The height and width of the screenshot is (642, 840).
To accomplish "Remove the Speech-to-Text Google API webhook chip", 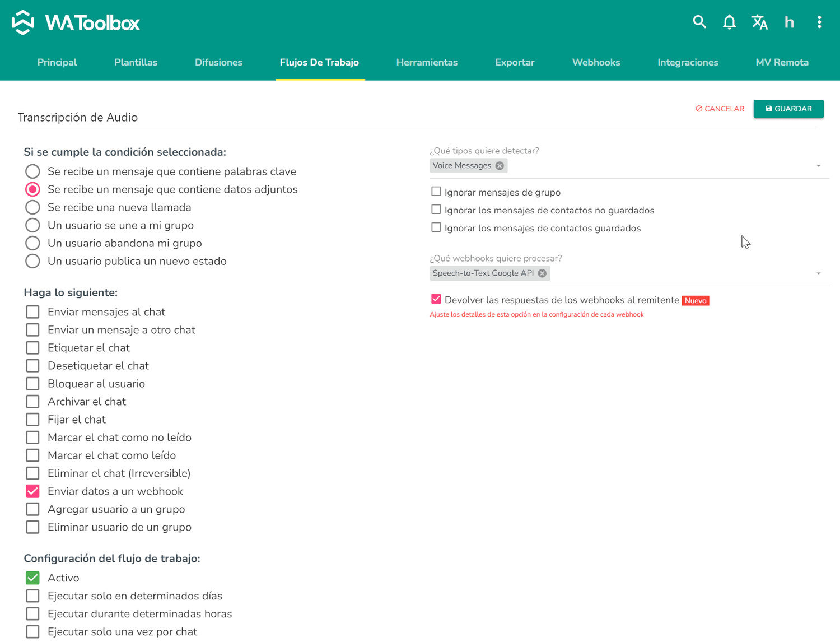I will (542, 273).
